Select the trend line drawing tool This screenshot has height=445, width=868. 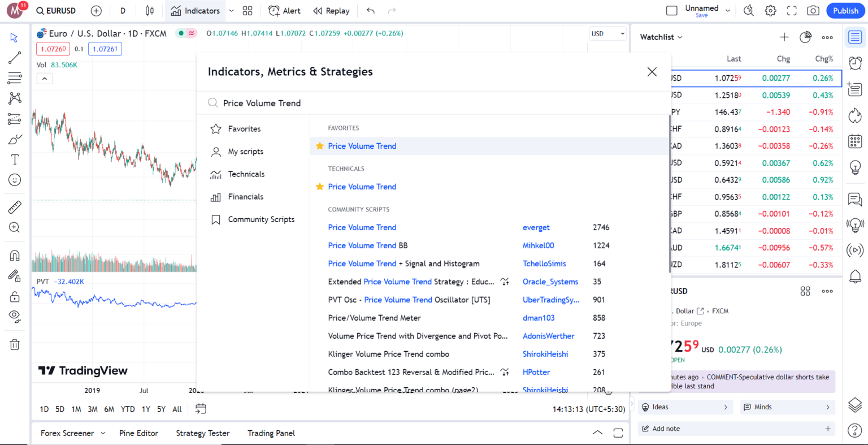tap(15, 58)
